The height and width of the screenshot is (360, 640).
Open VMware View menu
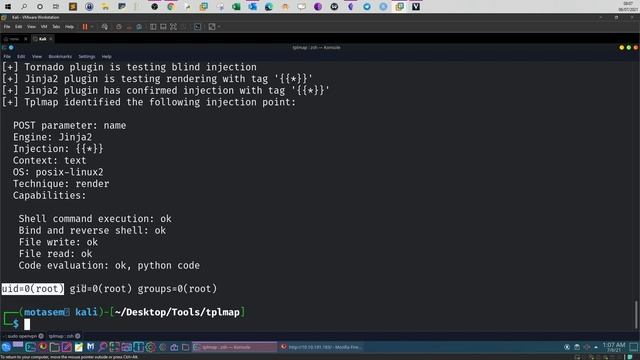(x=31, y=27)
